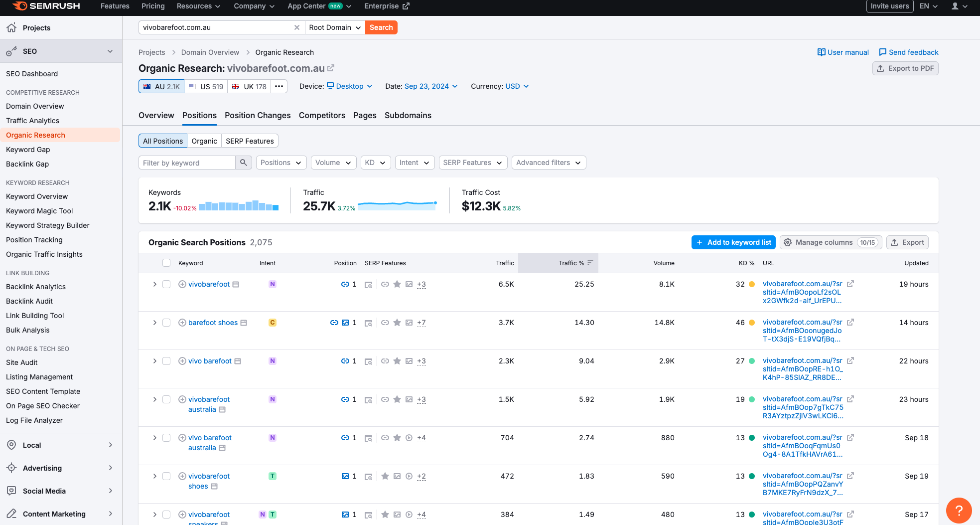Click add-keyword plus icon beside barefoot shoes
Image resolution: width=980 pixels, height=525 pixels.
182,323
